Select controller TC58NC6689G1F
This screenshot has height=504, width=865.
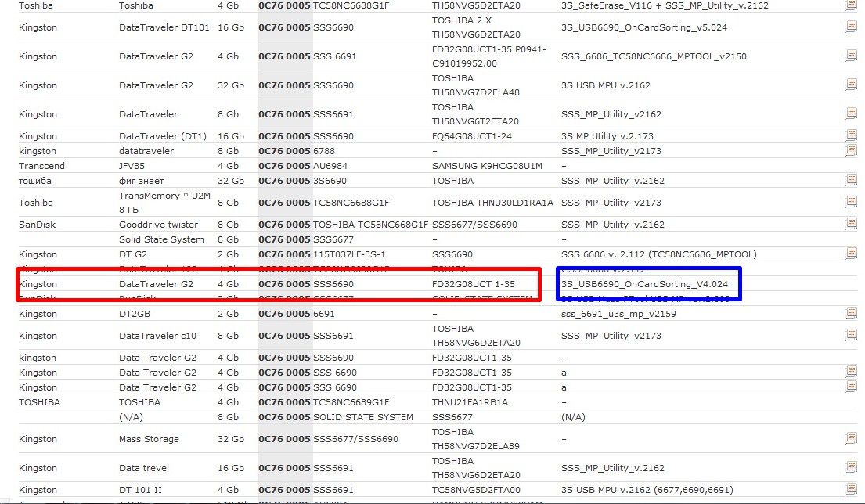pyautogui.click(x=351, y=402)
